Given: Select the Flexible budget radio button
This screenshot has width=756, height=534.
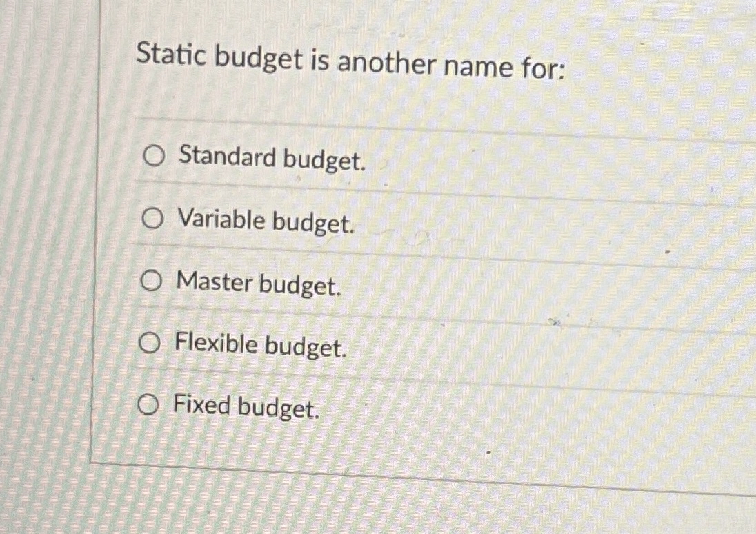Looking at the screenshot, I should [x=151, y=342].
